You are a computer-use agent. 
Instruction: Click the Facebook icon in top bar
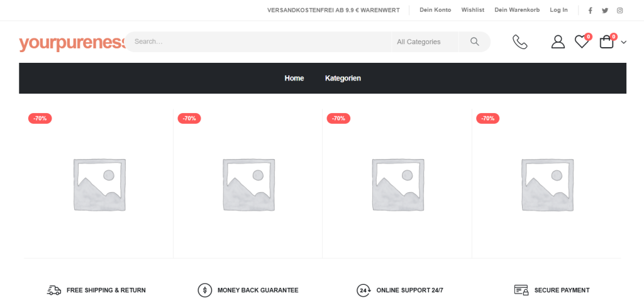click(590, 10)
